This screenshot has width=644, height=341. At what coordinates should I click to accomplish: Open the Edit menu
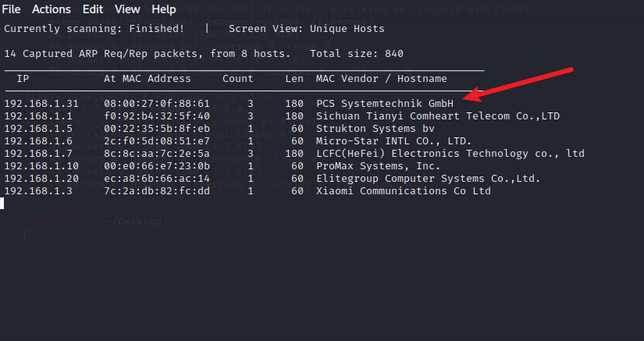(x=93, y=9)
